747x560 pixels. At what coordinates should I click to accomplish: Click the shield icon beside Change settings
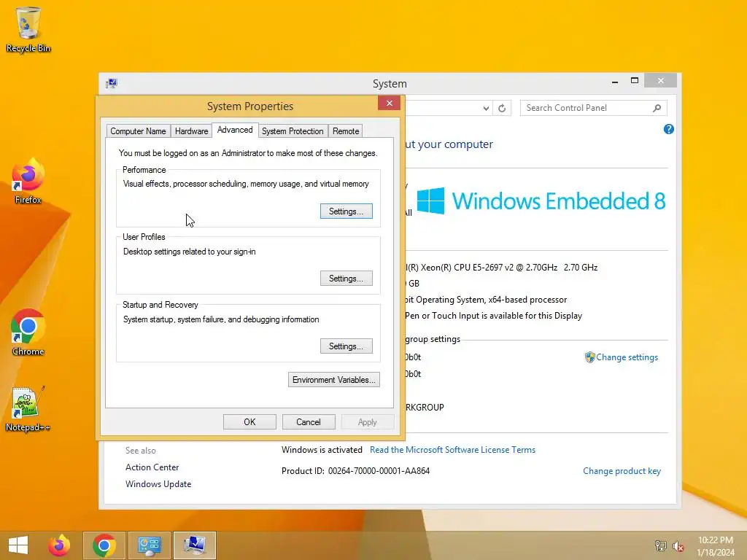(x=589, y=357)
